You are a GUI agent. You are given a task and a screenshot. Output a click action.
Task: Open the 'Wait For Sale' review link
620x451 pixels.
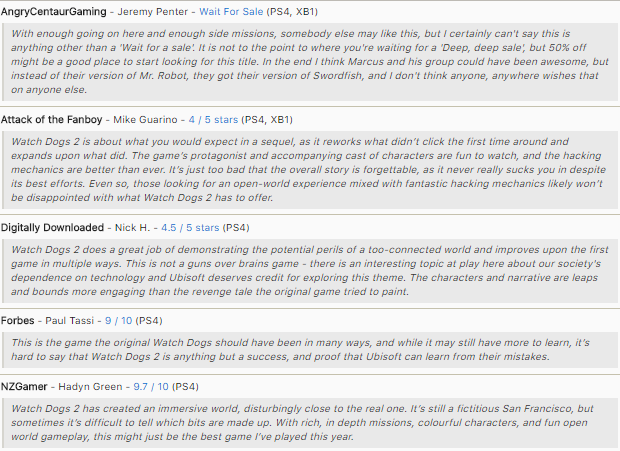pos(233,10)
